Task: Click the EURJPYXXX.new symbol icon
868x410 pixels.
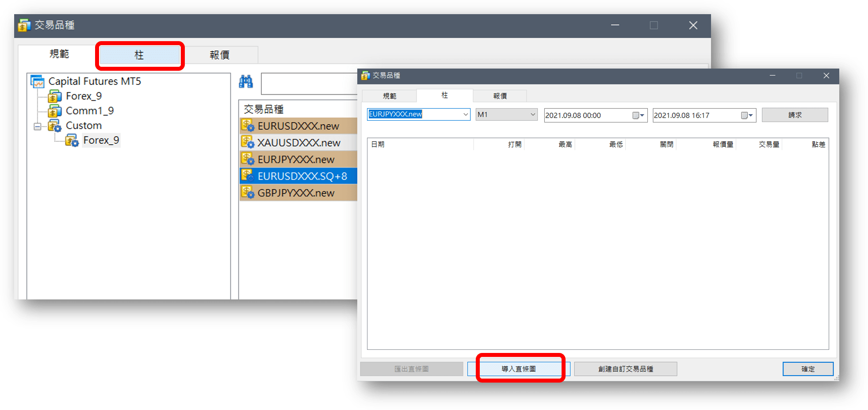Action: click(x=248, y=159)
